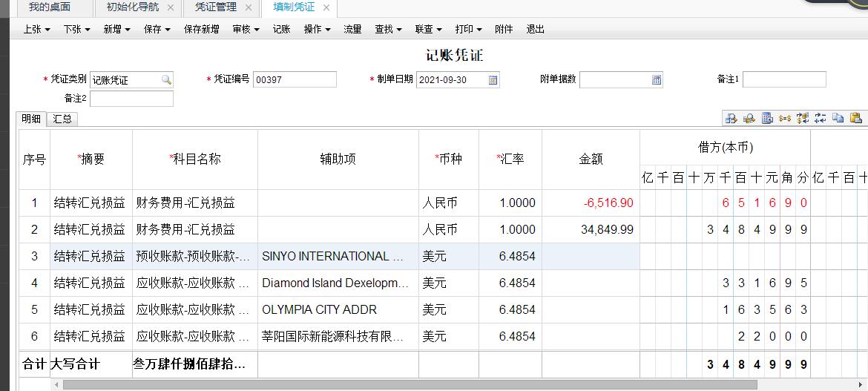Click the 退出 button
The height and width of the screenshot is (391, 868).
[x=536, y=30]
